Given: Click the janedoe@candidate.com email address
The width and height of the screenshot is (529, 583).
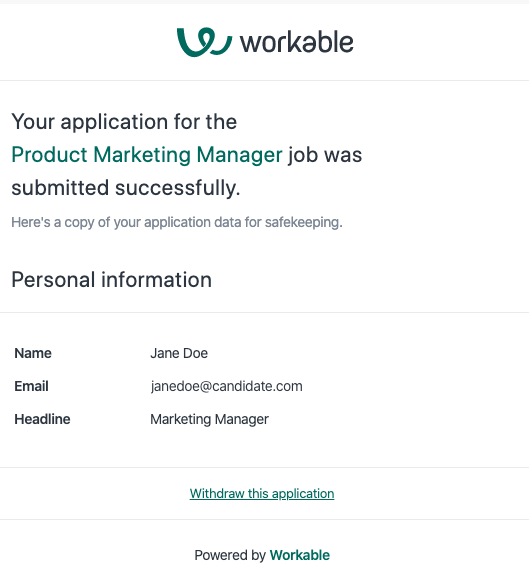Looking at the screenshot, I should point(226,386).
